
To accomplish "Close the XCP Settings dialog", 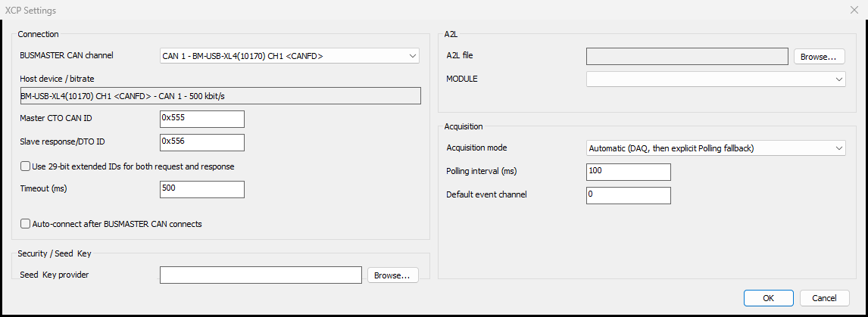I will (x=855, y=9).
